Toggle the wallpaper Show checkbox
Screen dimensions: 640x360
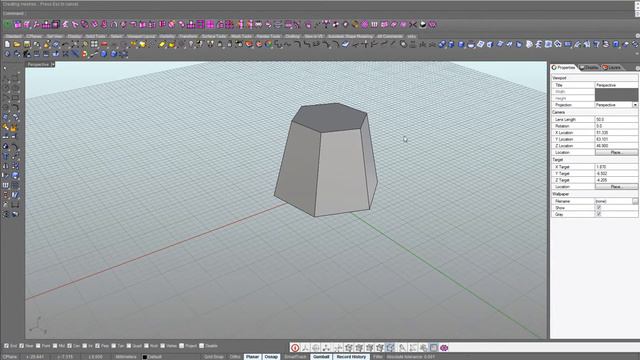click(599, 207)
